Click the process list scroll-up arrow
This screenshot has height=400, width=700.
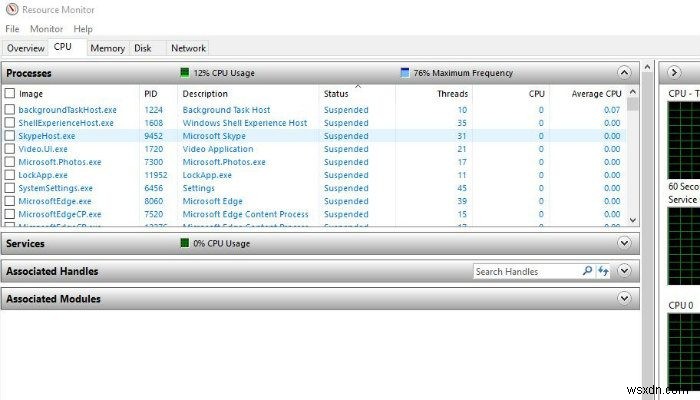(633, 92)
